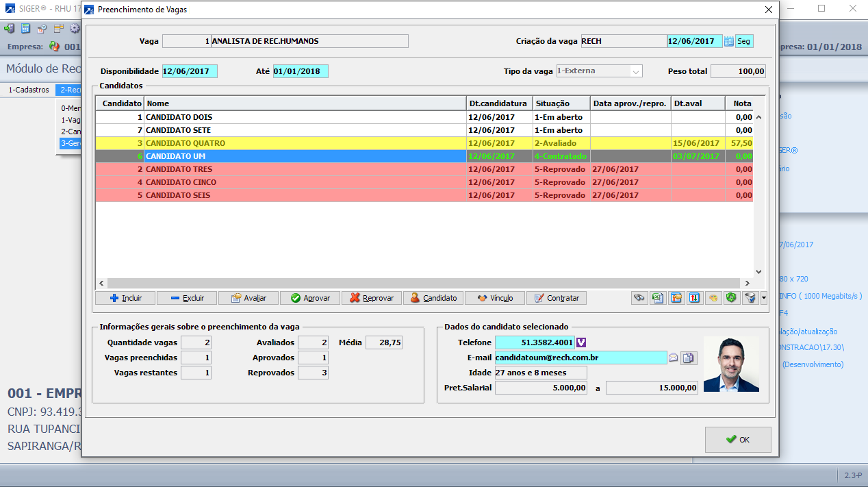Click the calculator icon in main toolbar

pos(25,29)
